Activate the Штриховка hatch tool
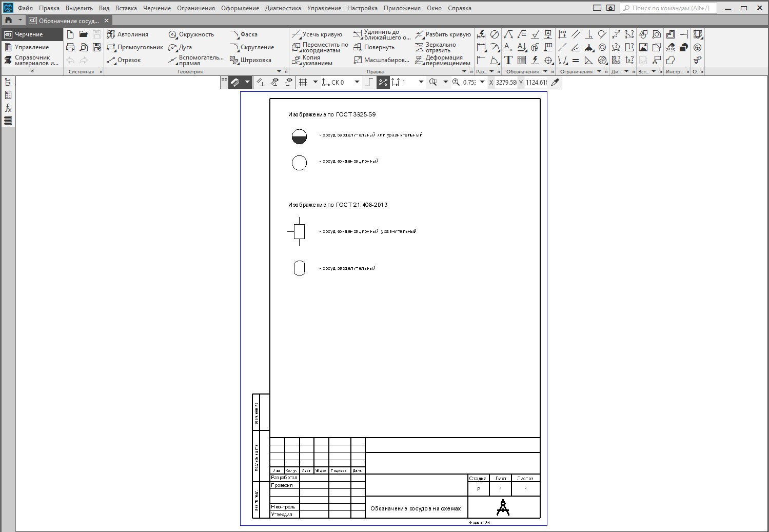769x532 pixels. (x=251, y=60)
